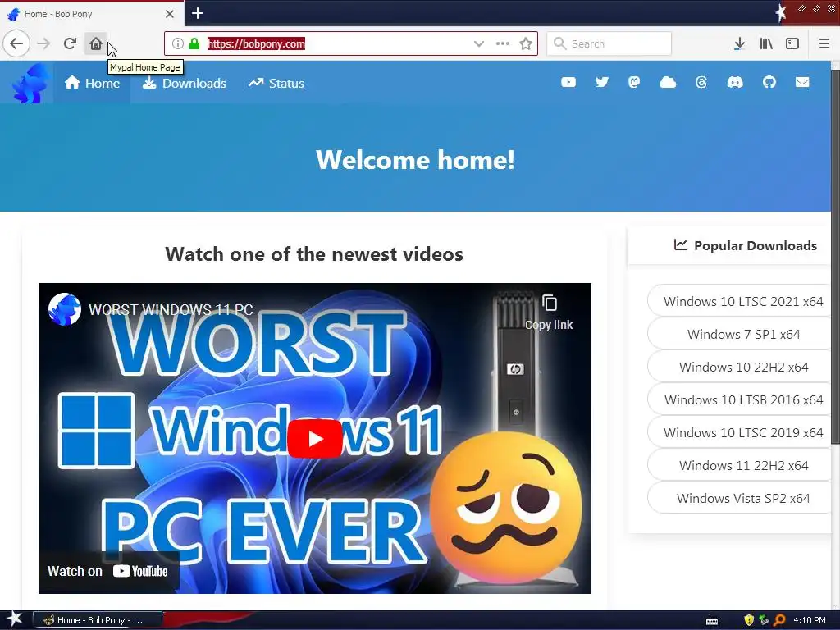
Task: Join via the Discord icon link
Action: 735,82
